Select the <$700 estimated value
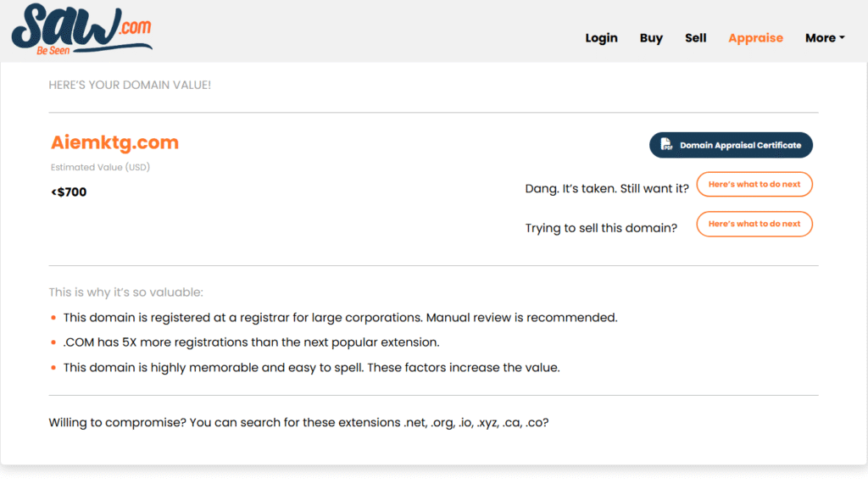Image resolution: width=868 pixels, height=495 pixels. 69,192
